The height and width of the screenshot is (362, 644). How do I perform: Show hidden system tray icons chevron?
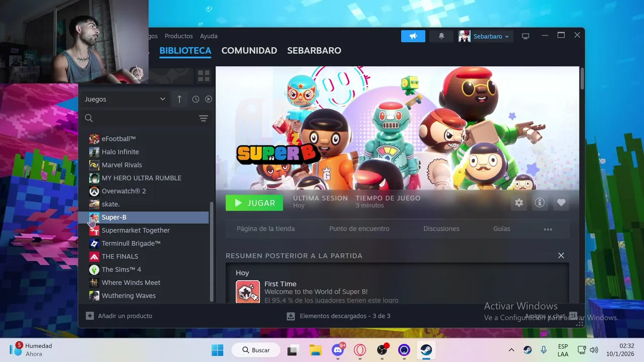(x=511, y=350)
